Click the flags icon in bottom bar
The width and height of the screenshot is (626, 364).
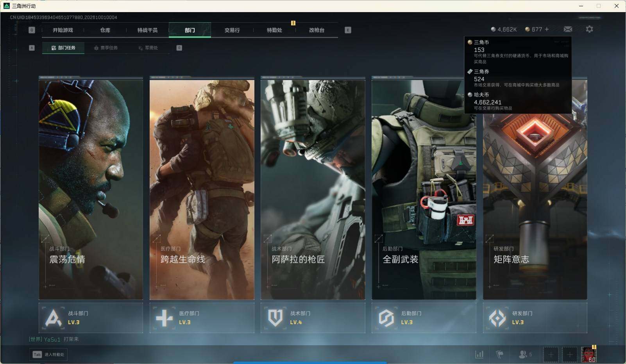point(499,354)
